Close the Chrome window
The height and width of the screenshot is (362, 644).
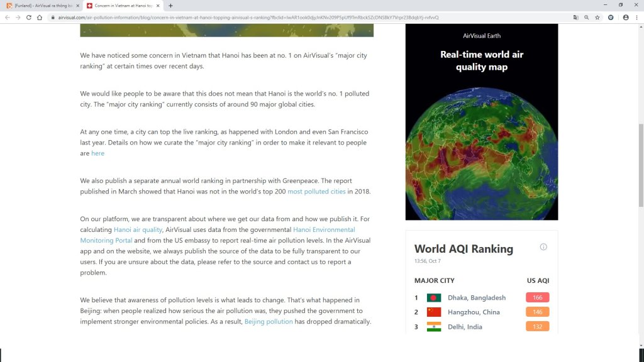(636, 5)
